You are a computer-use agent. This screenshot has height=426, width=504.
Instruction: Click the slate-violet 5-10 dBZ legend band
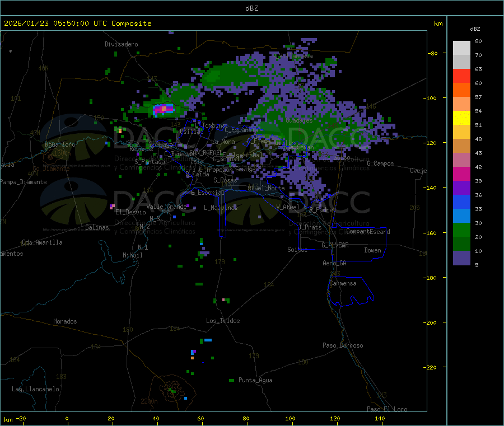pos(461,258)
